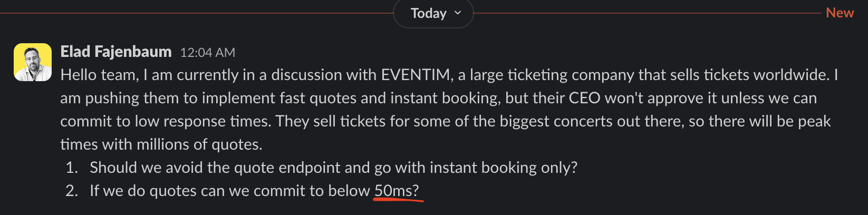Click the sender name Elad Fajenbaum

[x=116, y=52]
